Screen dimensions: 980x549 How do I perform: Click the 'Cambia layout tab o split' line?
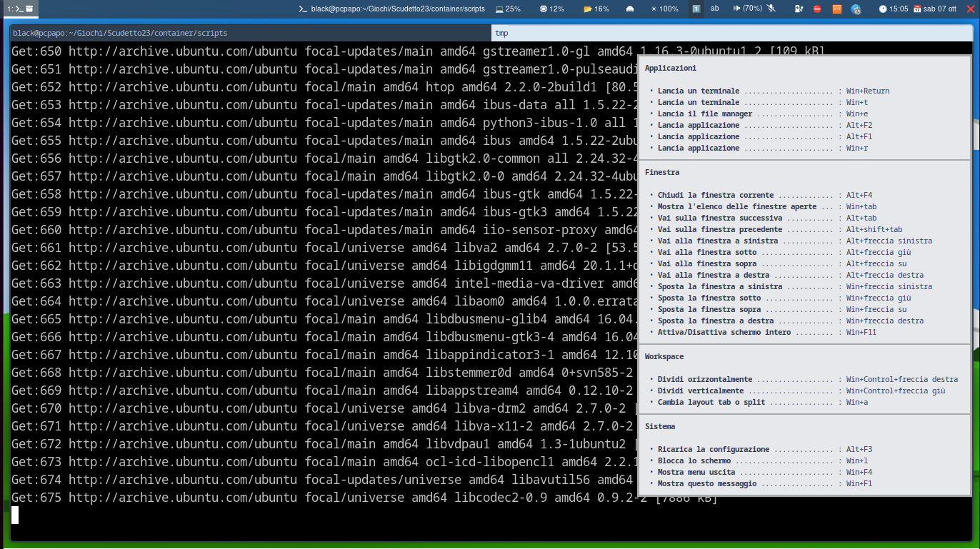759,403
